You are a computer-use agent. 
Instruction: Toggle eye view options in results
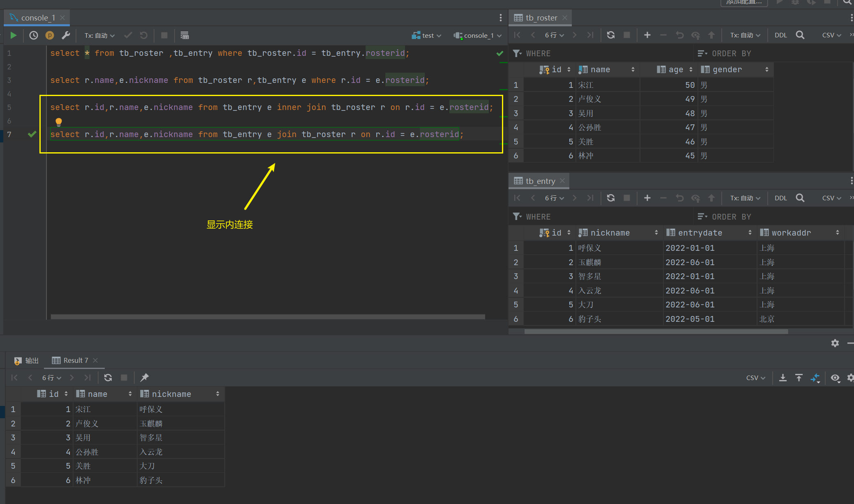835,378
